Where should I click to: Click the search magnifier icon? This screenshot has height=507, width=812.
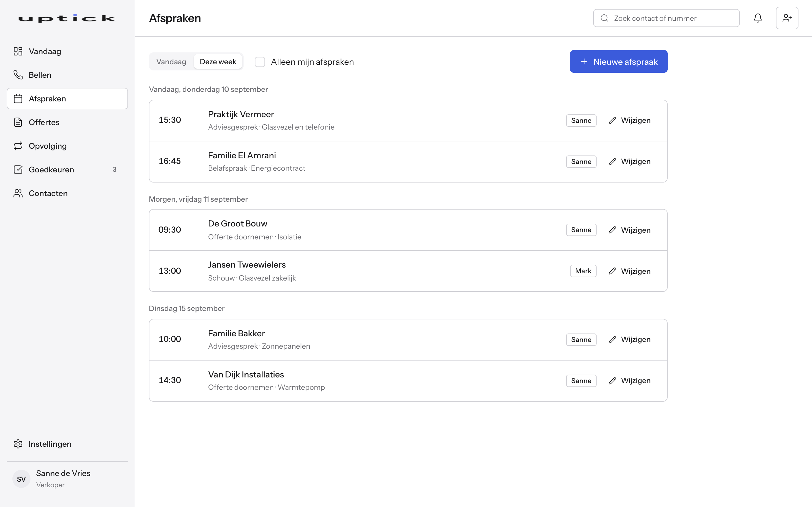[x=604, y=18]
